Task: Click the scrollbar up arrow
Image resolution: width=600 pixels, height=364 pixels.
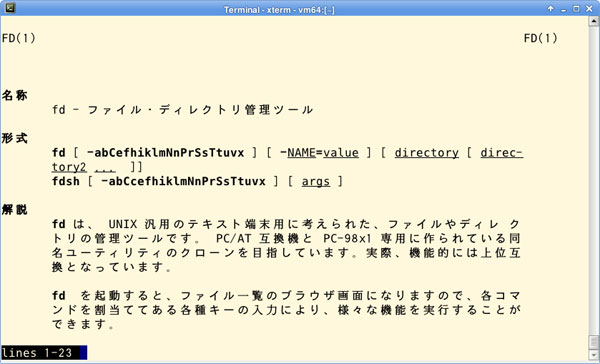Action: click(x=594, y=21)
